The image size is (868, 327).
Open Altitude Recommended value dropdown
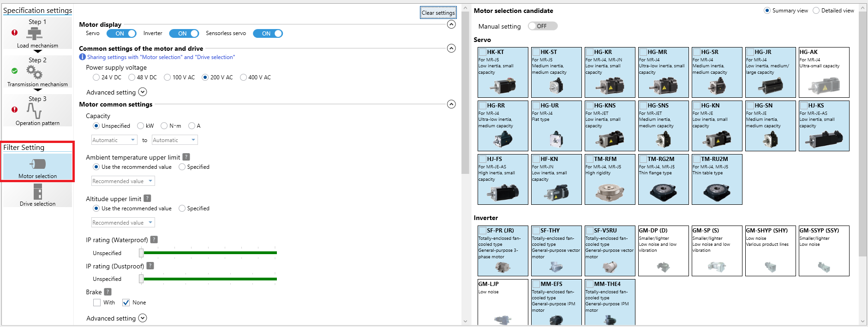point(123,222)
